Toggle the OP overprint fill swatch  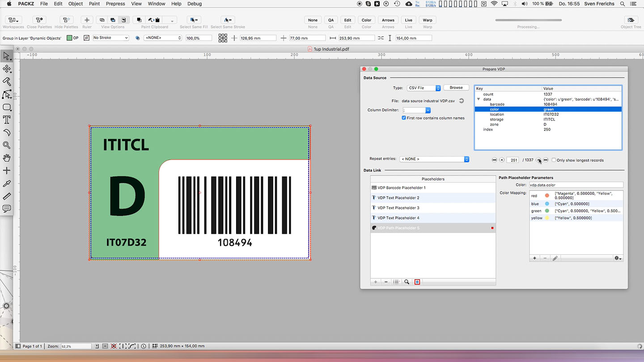[69, 38]
